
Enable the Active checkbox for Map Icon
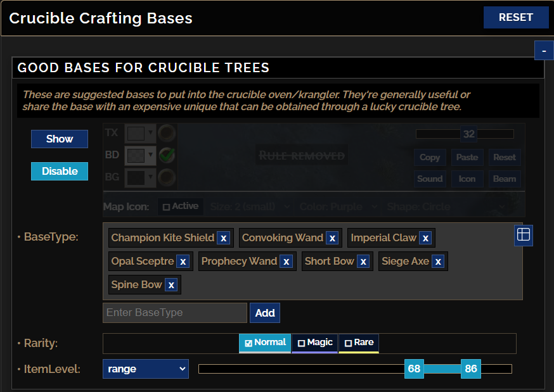tap(180, 206)
